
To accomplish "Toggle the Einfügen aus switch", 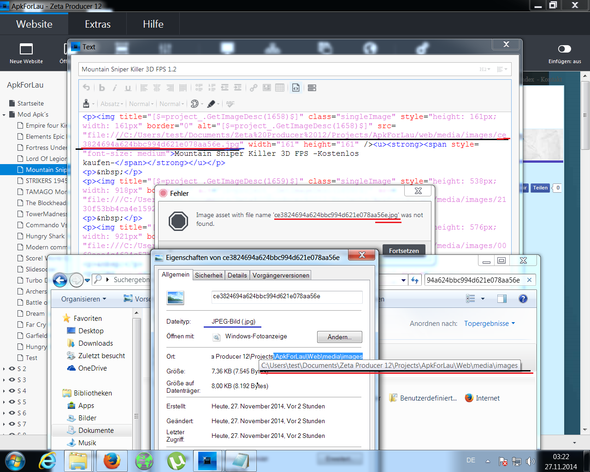I will [564, 49].
